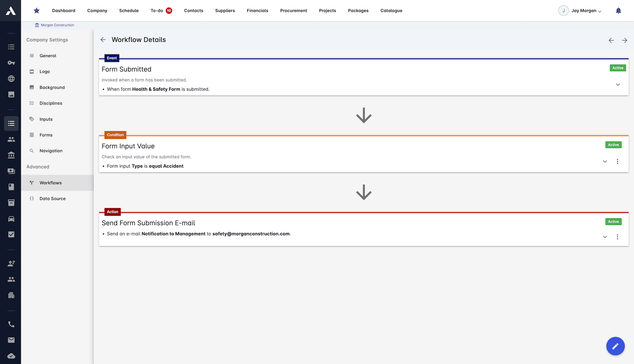Click the Active badge on Form Input Value
Viewport: 634px width, 364px height.
coord(613,145)
